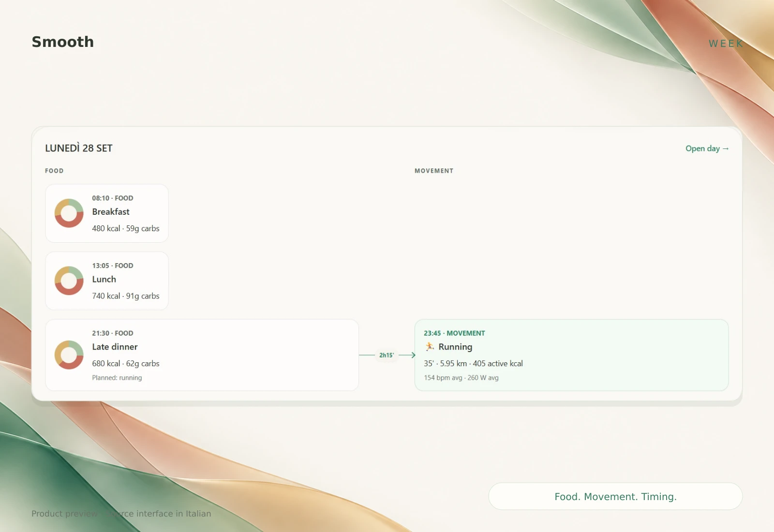Click '35' · 5.95 km · 405 active kcal'
The height and width of the screenshot is (532, 774).
point(473,363)
